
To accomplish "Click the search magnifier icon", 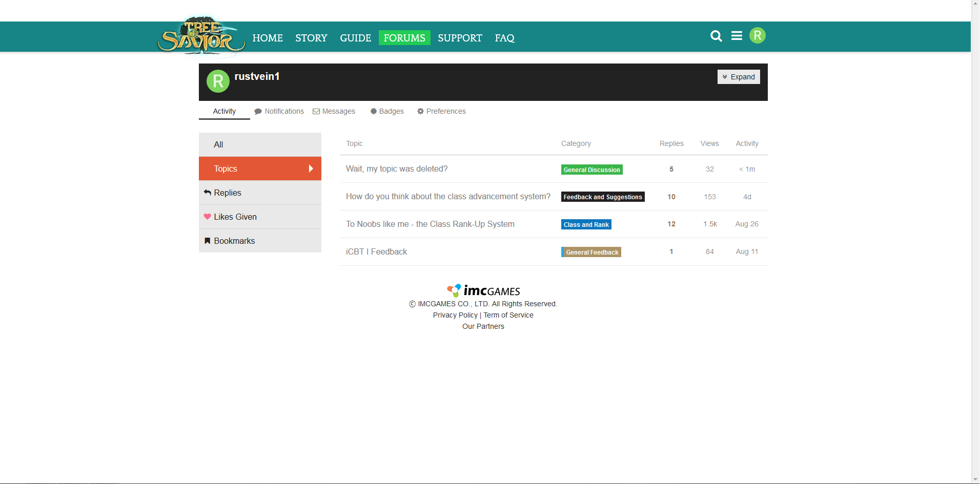I will tap(716, 36).
